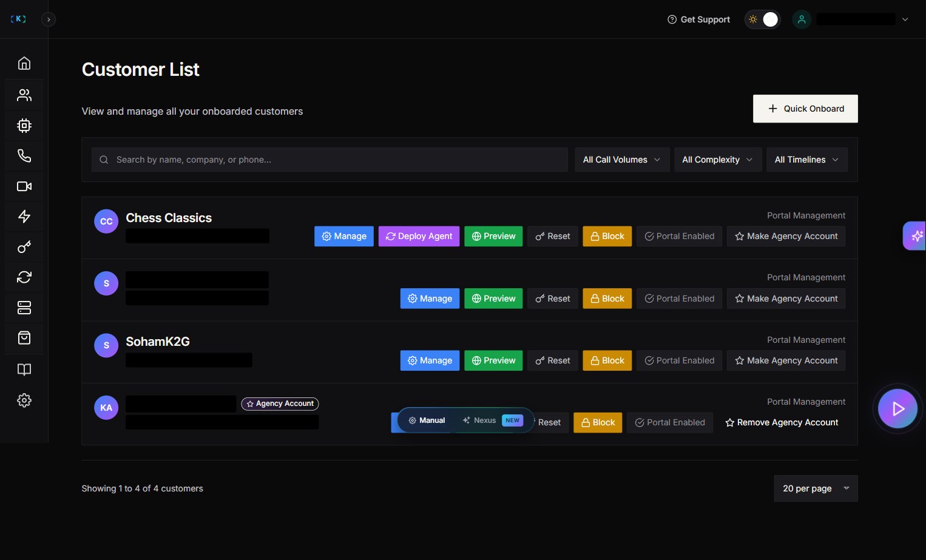The width and height of the screenshot is (926, 560).
Task: Open the Home icon in sidebar
Action: click(24, 63)
